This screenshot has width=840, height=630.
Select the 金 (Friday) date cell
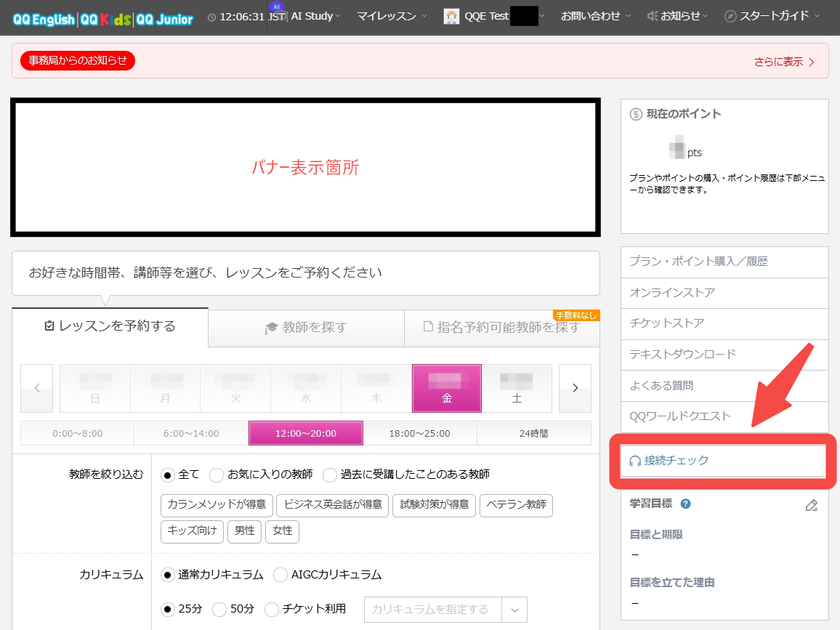tap(447, 388)
